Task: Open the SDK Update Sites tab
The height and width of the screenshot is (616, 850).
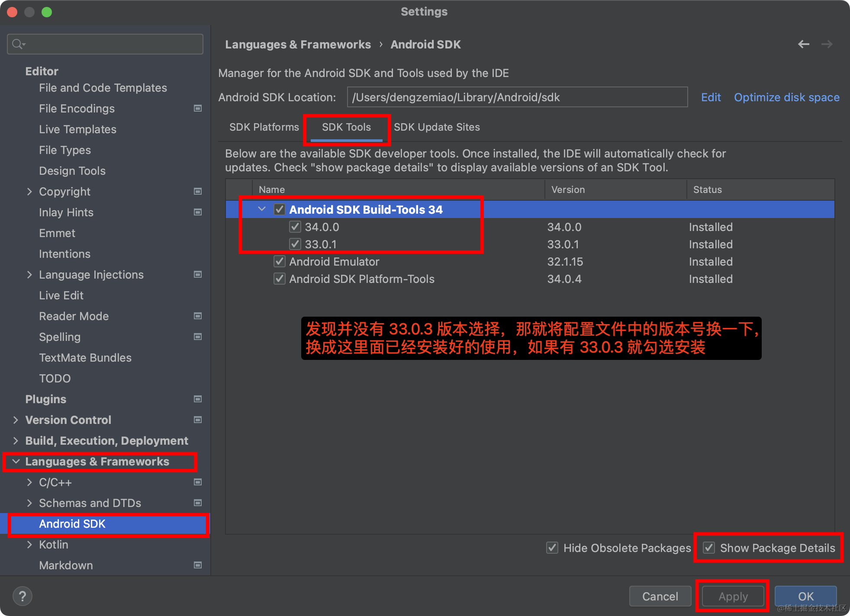Action: (x=437, y=127)
